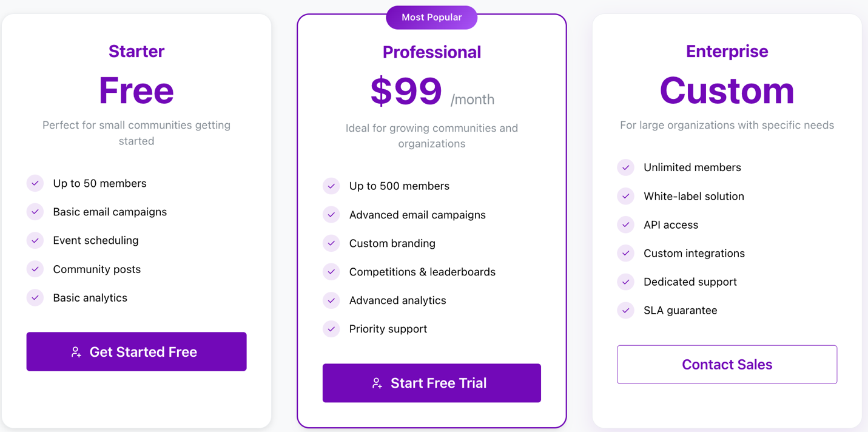Viewport: 868px width, 432px height.
Task: Click the user-plus icon in Get Started Free
Action: click(x=76, y=352)
